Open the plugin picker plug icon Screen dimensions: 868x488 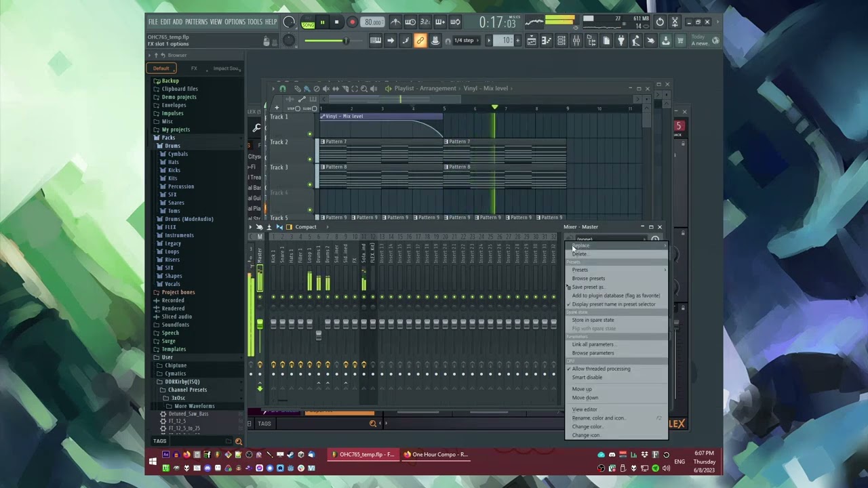click(x=620, y=41)
